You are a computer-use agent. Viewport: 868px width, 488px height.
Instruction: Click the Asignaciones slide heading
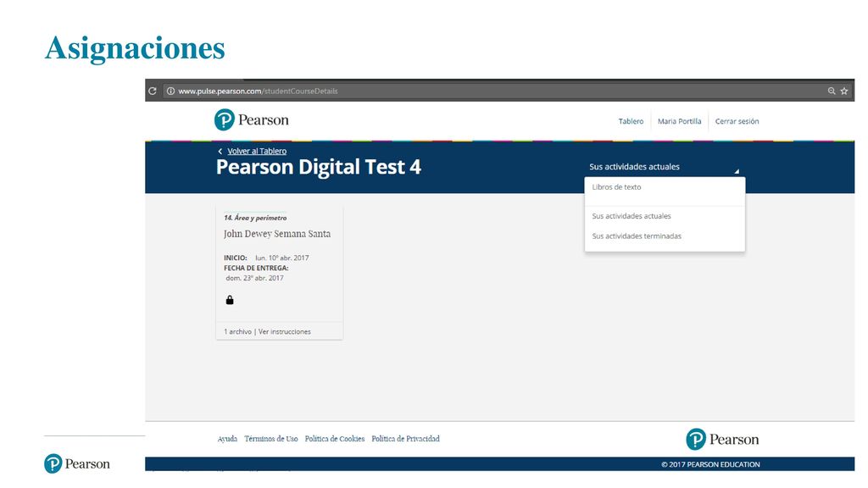coord(135,48)
